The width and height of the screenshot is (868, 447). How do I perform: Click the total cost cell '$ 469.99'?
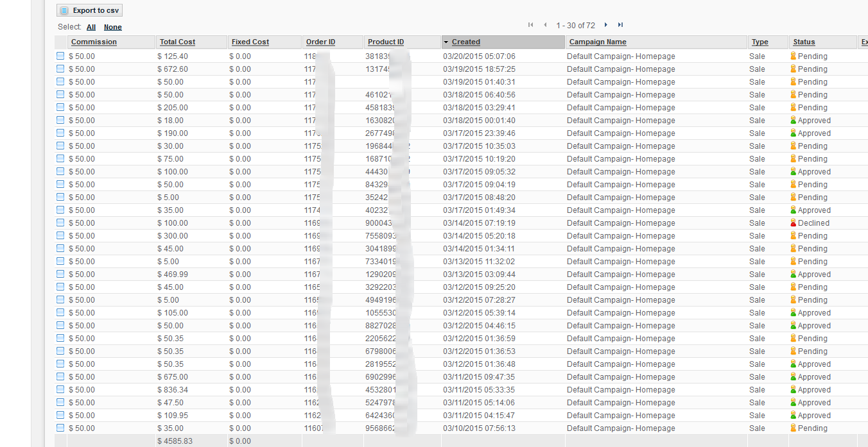[173, 274]
